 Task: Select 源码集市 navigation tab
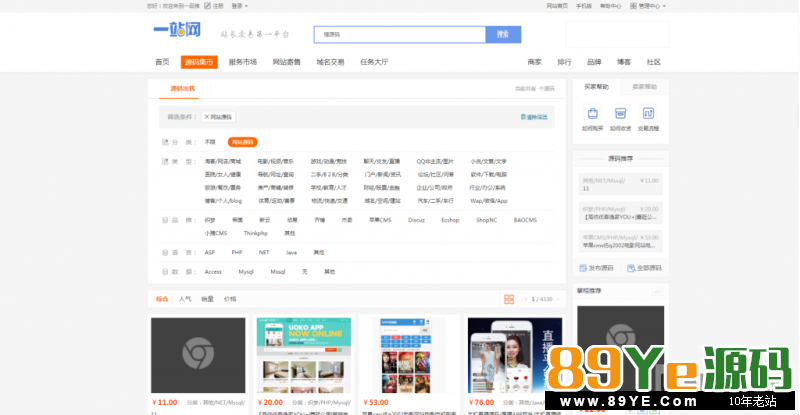click(x=199, y=62)
